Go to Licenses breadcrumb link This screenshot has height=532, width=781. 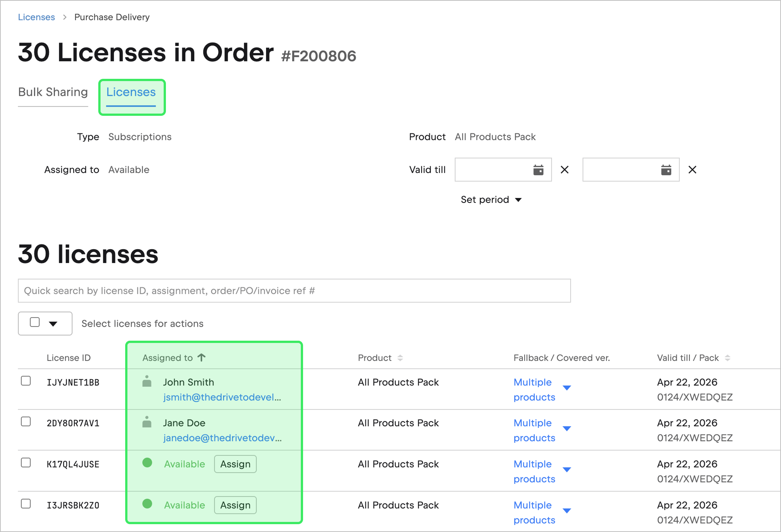36,17
